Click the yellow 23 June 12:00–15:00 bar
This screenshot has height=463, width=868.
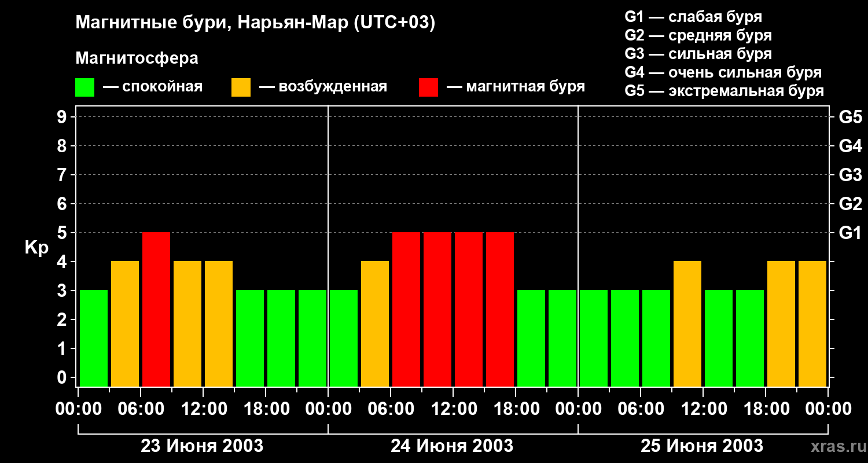pyautogui.click(x=219, y=324)
